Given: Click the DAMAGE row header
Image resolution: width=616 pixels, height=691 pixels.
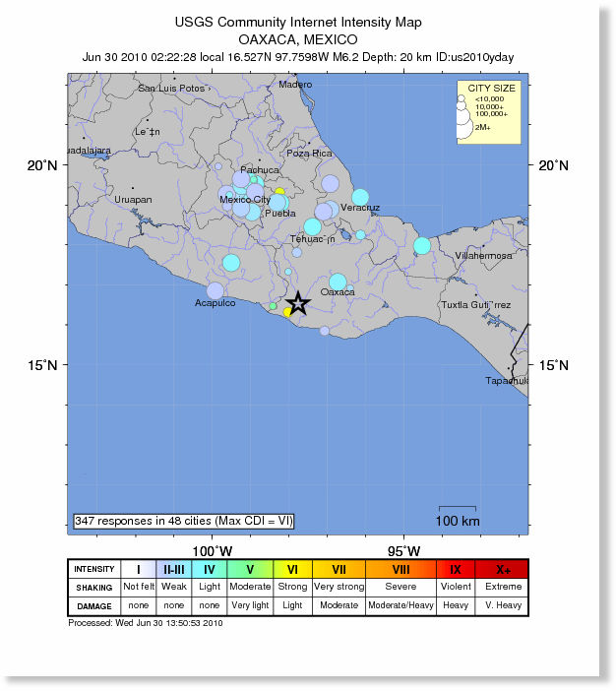Looking at the screenshot, I should pyautogui.click(x=94, y=606).
